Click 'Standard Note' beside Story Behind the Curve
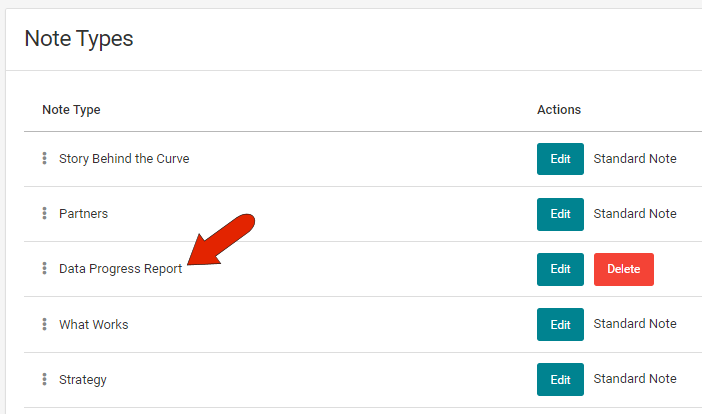Viewport: 702px width, 414px height. [x=635, y=158]
